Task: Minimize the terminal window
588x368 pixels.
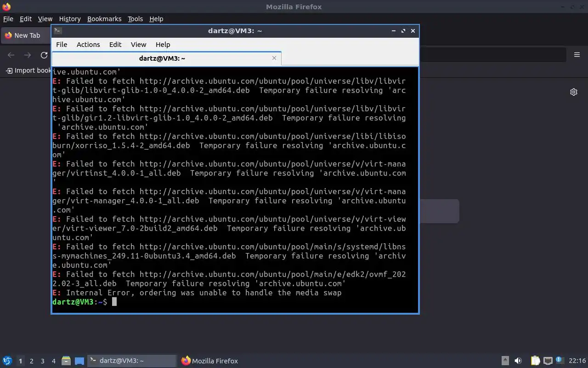Action: pyautogui.click(x=394, y=31)
